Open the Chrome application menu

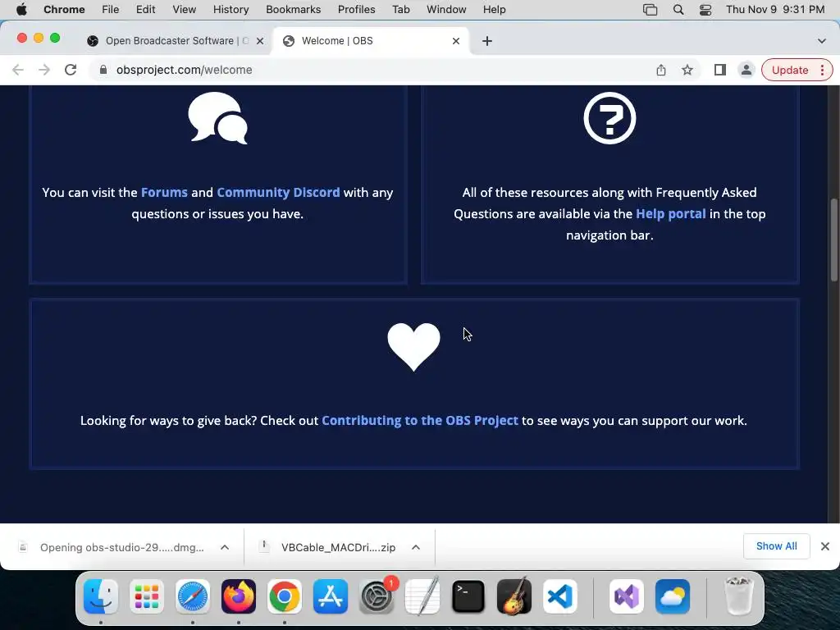(x=64, y=10)
